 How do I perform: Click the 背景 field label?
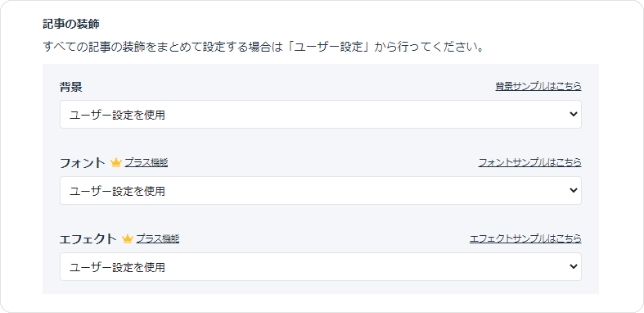71,87
